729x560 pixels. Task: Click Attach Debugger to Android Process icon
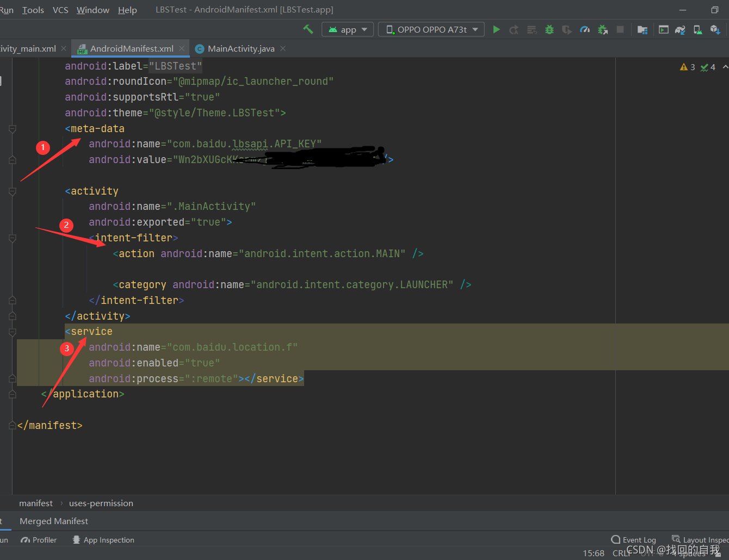tap(603, 29)
